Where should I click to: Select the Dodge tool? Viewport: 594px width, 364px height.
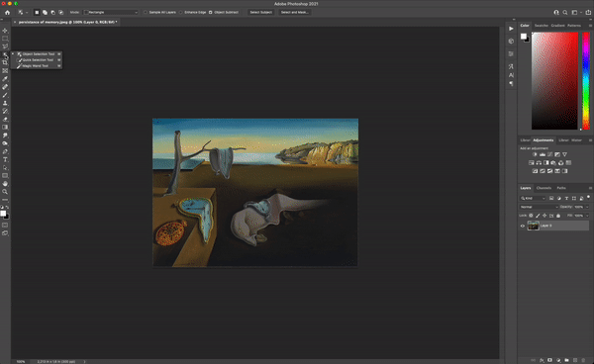(5, 143)
